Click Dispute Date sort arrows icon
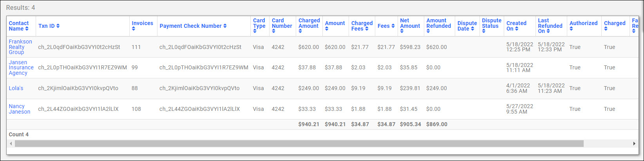The height and width of the screenshot is (161, 644). (472, 29)
